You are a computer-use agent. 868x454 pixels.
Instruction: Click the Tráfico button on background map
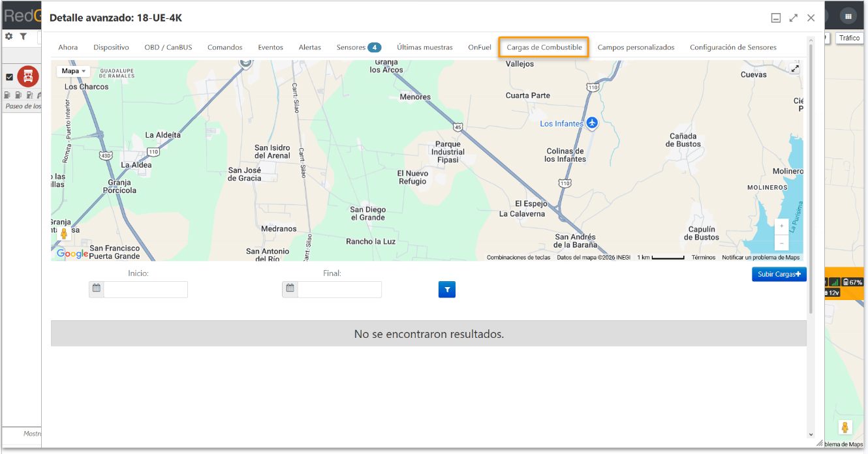849,38
